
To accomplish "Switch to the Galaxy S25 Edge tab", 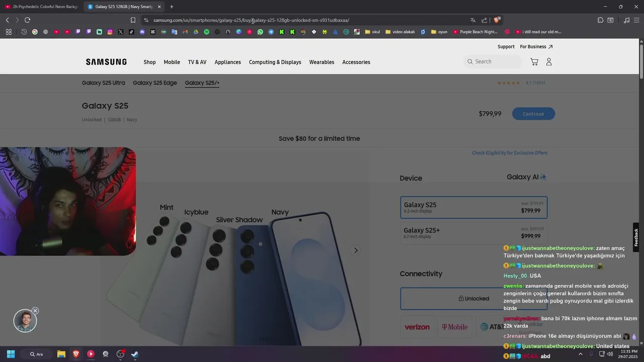I will point(155,83).
